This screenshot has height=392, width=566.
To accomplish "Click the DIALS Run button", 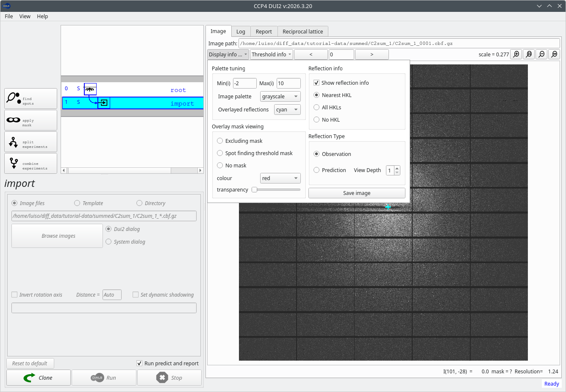I will [104, 378].
